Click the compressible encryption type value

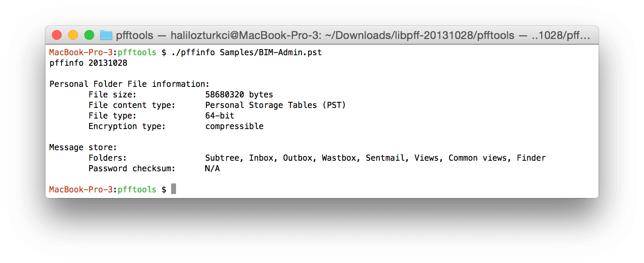click(234, 126)
